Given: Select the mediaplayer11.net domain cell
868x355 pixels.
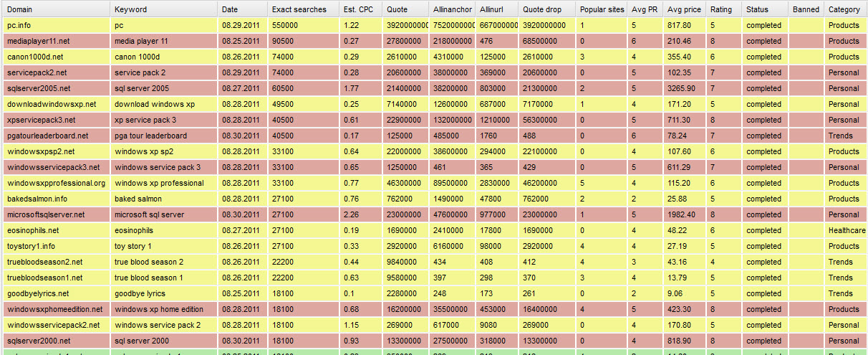Looking at the screenshot, I should tap(56, 41).
